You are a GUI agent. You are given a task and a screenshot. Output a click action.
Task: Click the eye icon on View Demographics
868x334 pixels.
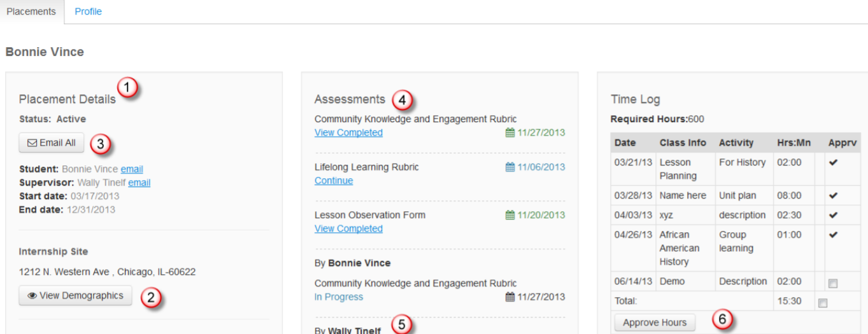pos(32,296)
